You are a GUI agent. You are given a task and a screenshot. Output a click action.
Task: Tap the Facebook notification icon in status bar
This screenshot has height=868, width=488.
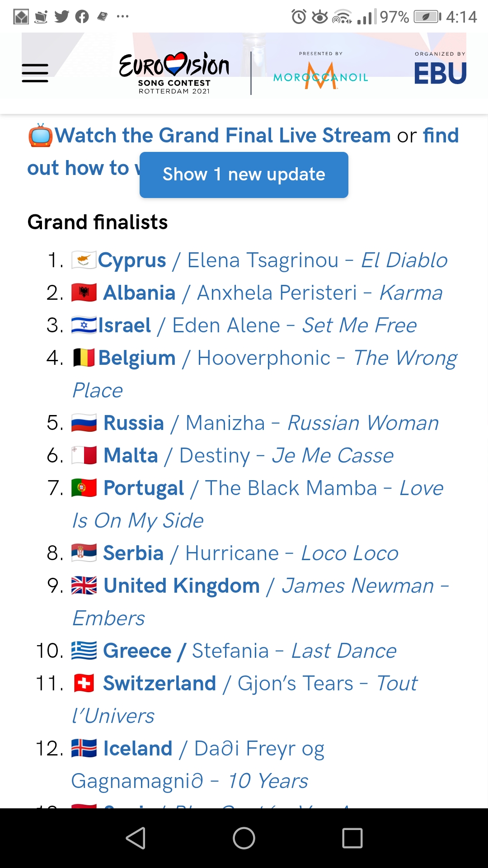(82, 17)
